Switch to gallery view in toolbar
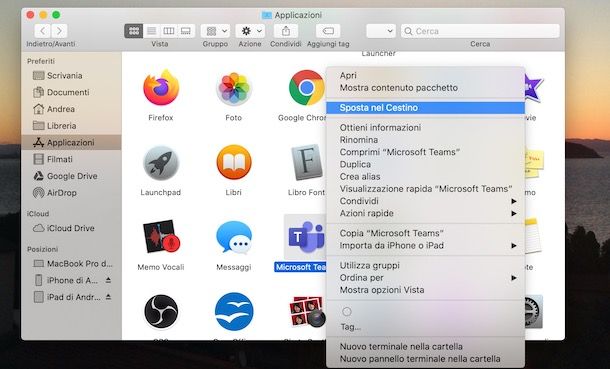Image resolution: width=610 pixels, height=369 pixels. pyautogui.click(x=186, y=31)
